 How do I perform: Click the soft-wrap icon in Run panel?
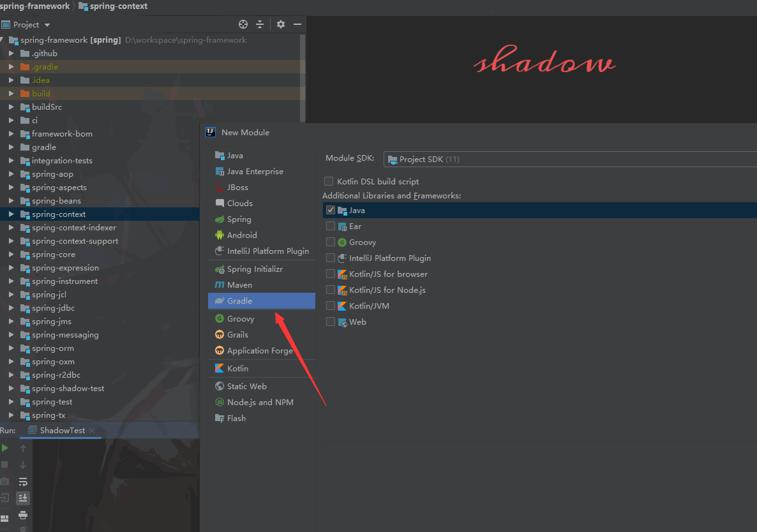point(23,482)
